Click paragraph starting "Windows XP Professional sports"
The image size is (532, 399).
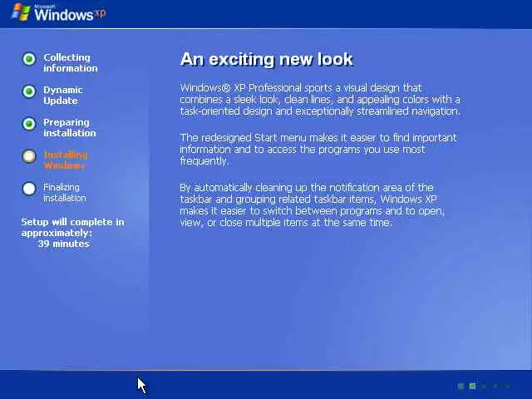320,100
